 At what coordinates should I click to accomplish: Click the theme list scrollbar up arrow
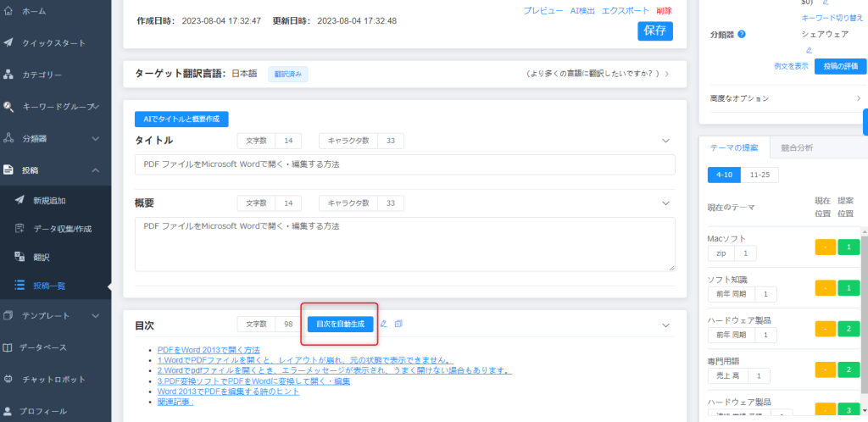click(x=864, y=230)
